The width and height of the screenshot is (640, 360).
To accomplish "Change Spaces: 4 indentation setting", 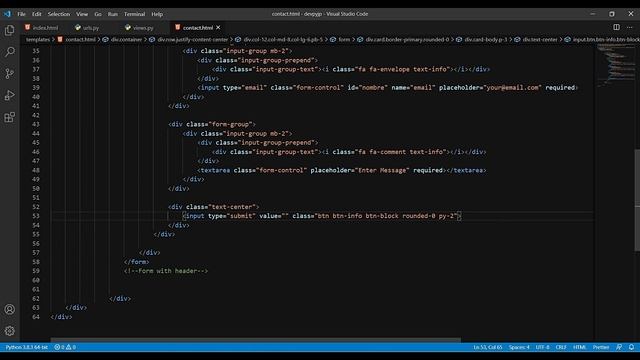I will click(x=519, y=347).
